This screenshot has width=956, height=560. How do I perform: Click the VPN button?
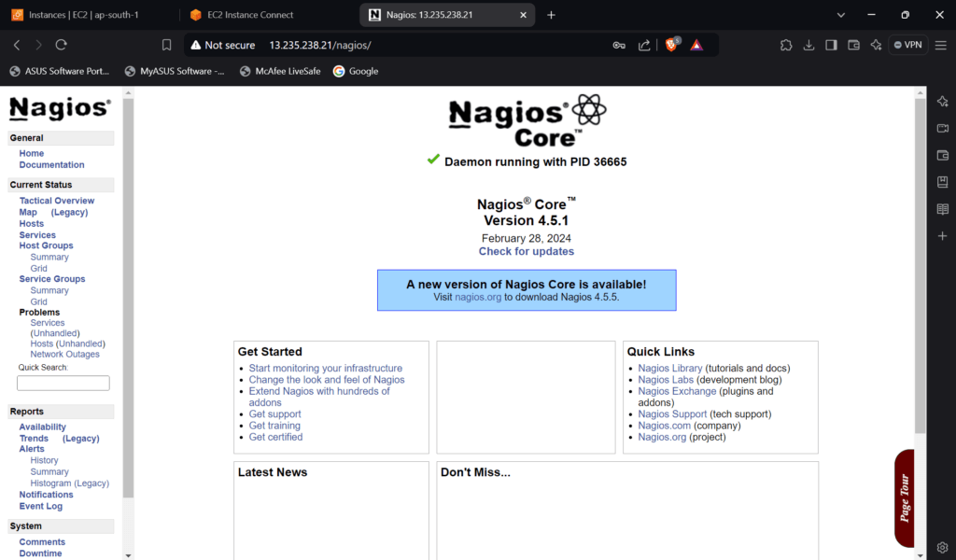(x=908, y=45)
